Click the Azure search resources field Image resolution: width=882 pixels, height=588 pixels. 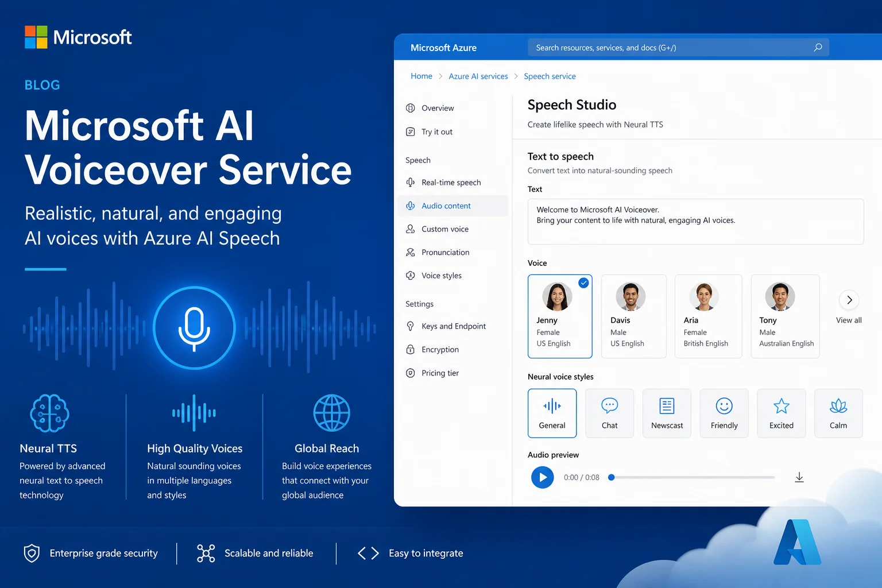pos(678,48)
